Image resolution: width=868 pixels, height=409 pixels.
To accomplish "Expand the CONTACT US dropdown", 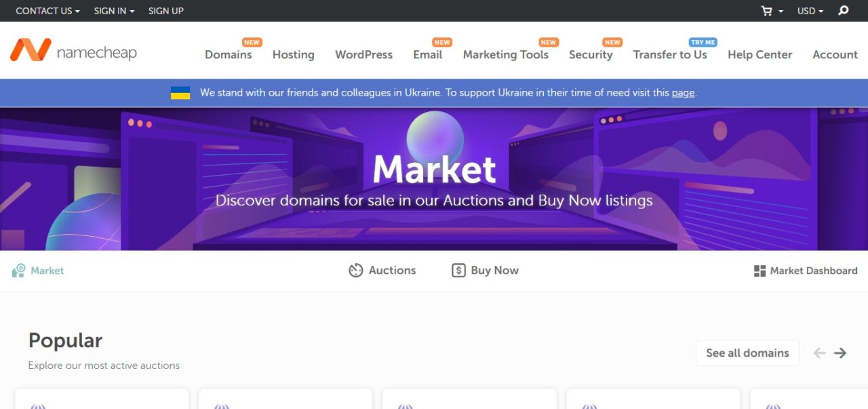I will click(47, 11).
